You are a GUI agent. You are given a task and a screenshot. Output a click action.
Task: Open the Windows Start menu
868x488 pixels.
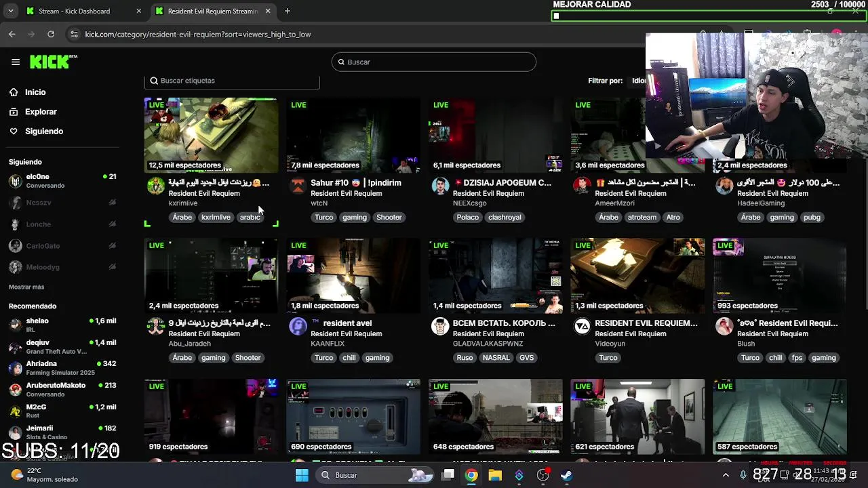[302, 475]
